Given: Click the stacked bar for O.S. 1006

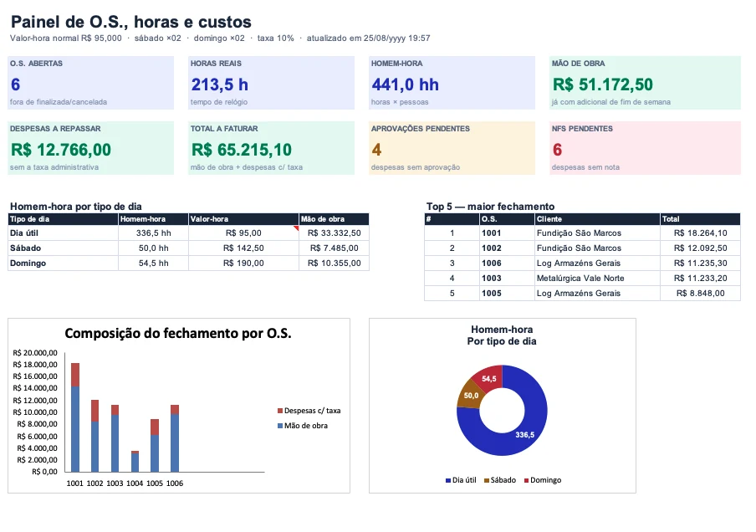Looking at the screenshot, I should (x=175, y=438).
